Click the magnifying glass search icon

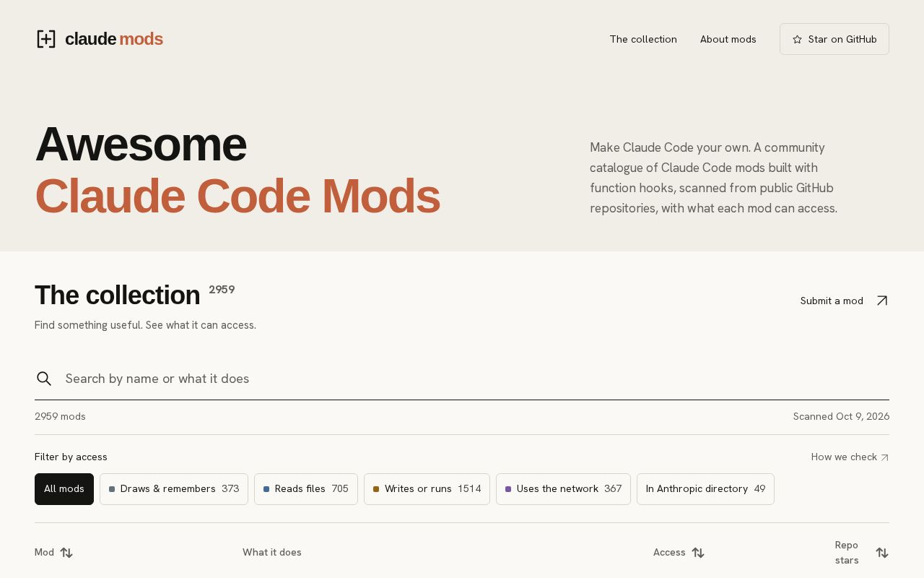click(44, 379)
